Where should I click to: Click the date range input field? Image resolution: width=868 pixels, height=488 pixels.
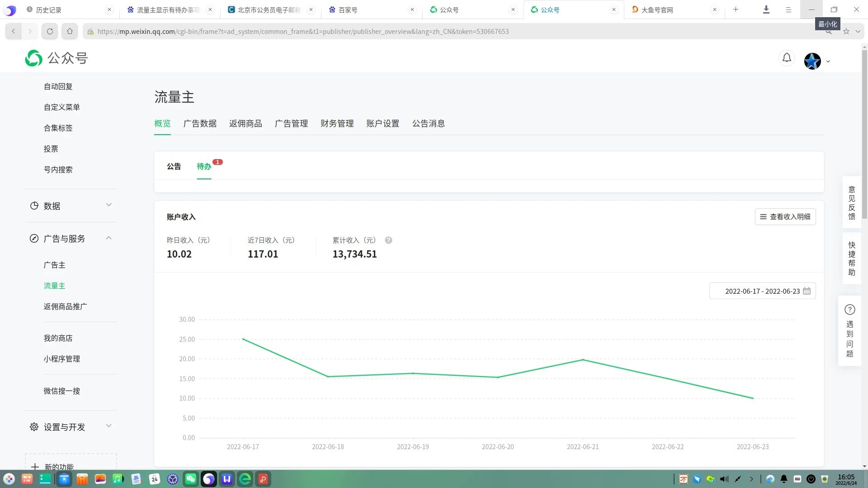tap(762, 291)
